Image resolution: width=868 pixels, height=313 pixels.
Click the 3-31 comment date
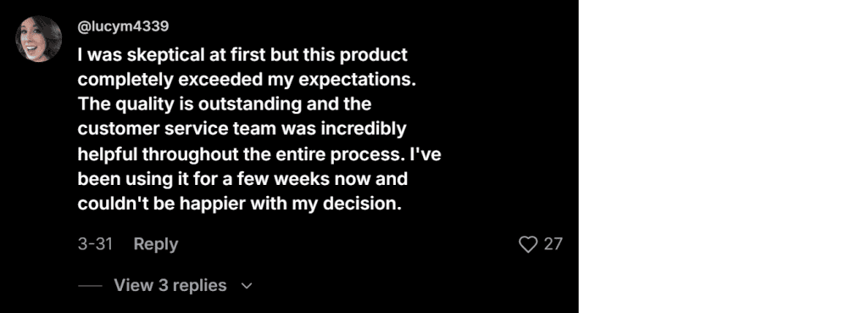pos(95,243)
